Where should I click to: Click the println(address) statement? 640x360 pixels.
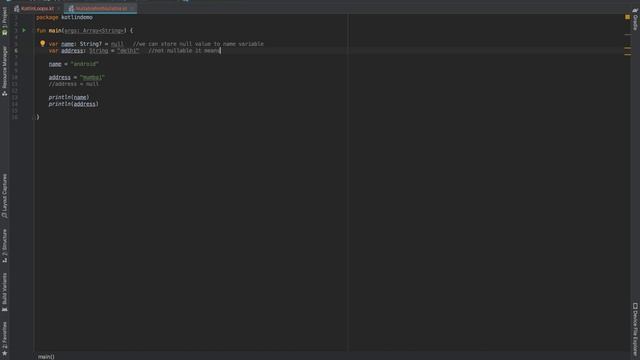pyautogui.click(x=73, y=104)
